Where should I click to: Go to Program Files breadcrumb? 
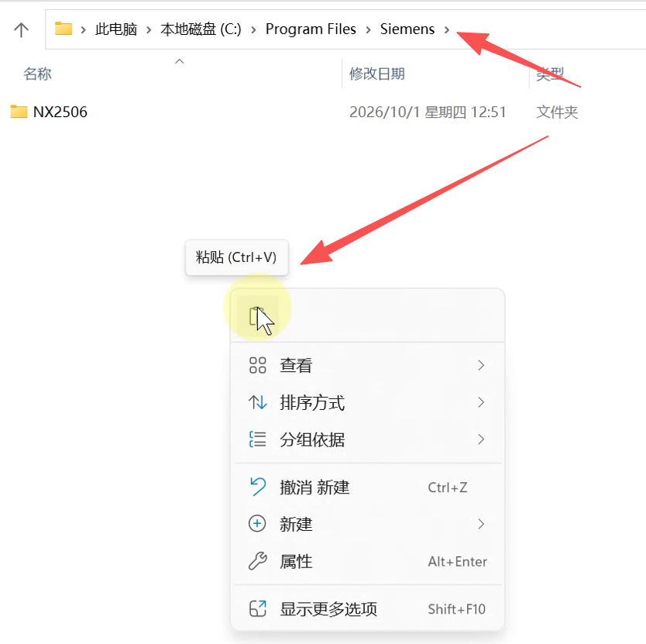click(311, 29)
